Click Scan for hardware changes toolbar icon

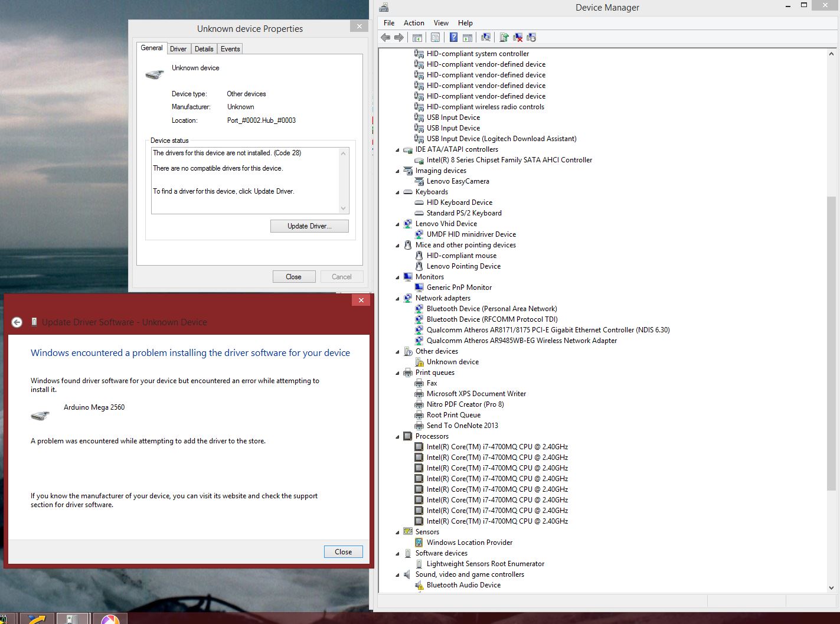[x=486, y=38]
